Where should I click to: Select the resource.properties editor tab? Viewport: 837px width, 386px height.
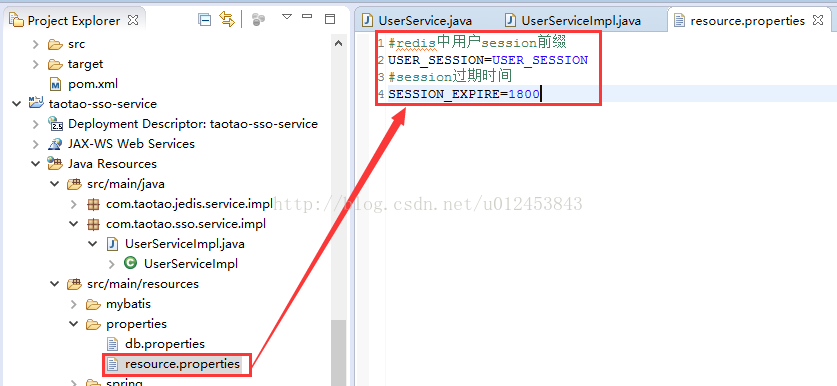pos(747,21)
